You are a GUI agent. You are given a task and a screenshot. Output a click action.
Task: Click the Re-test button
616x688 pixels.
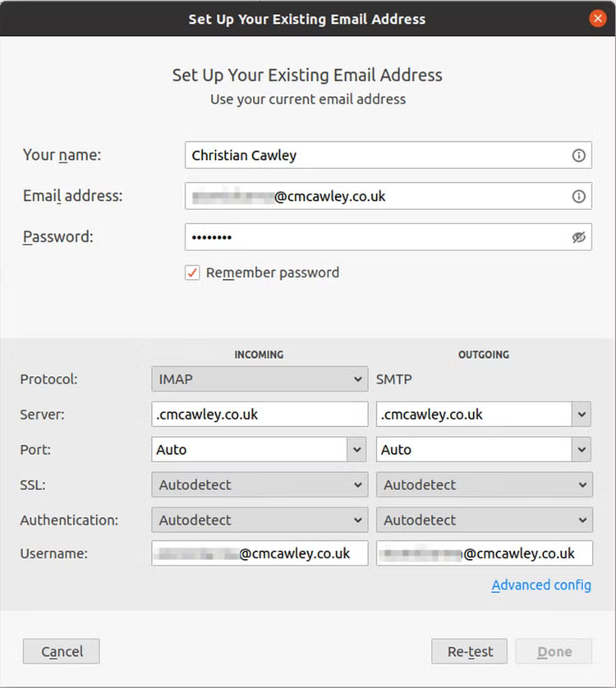[469, 651]
